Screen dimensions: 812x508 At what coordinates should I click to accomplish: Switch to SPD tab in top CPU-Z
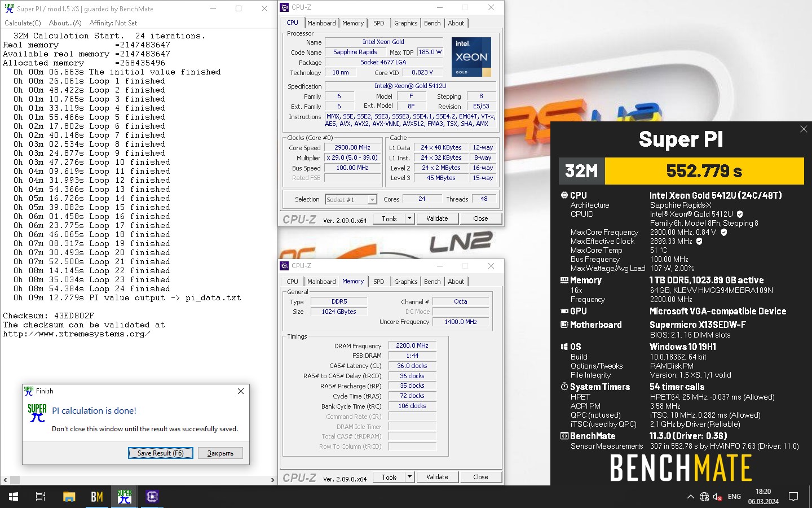click(379, 23)
